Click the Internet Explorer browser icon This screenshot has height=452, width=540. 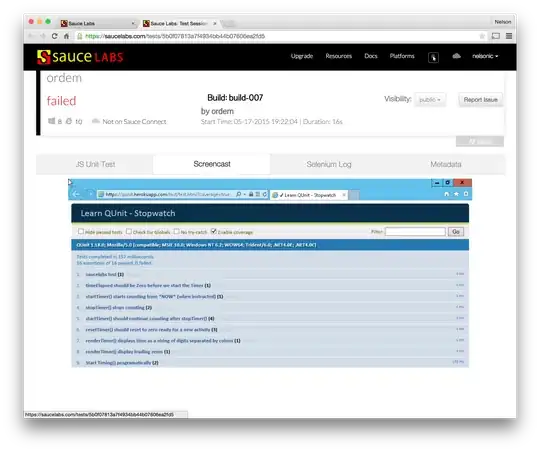[x=69, y=121]
